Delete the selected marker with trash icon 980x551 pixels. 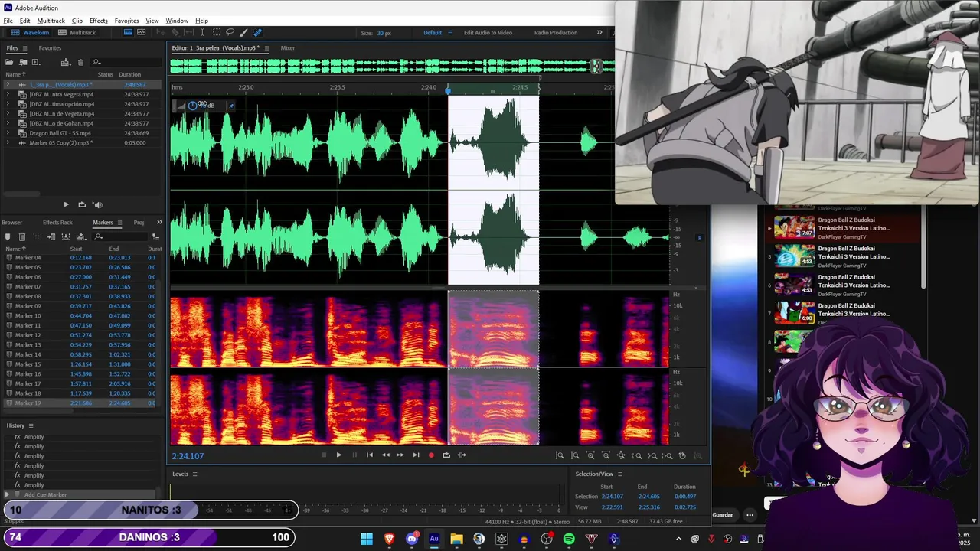22,237
